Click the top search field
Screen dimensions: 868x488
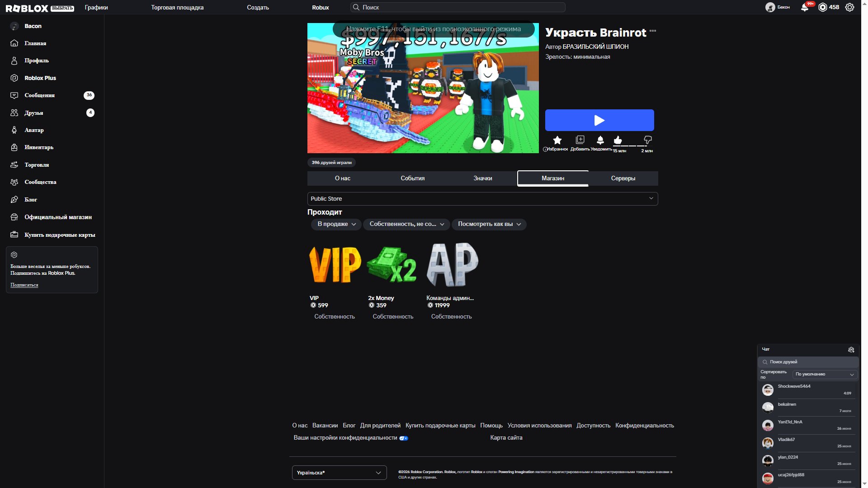[458, 7]
